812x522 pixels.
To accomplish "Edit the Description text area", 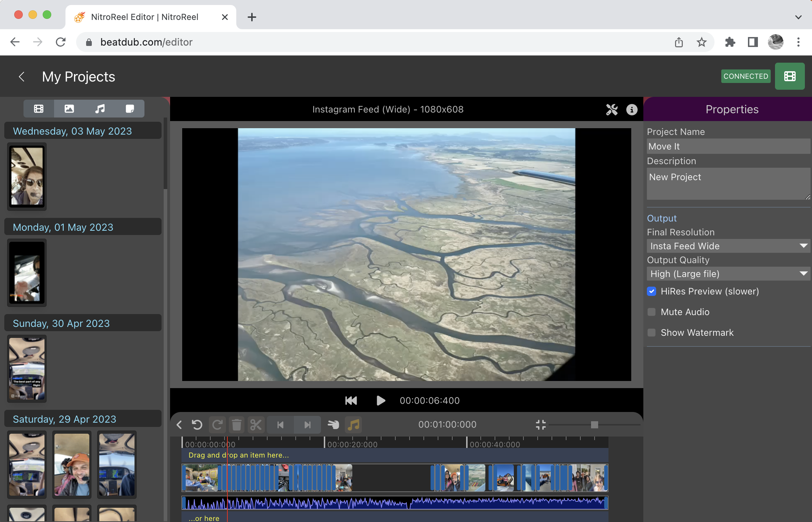I will click(x=728, y=184).
